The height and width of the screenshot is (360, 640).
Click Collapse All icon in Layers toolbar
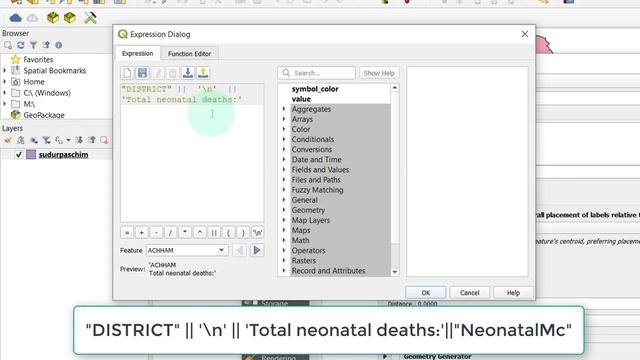pos(92,140)
